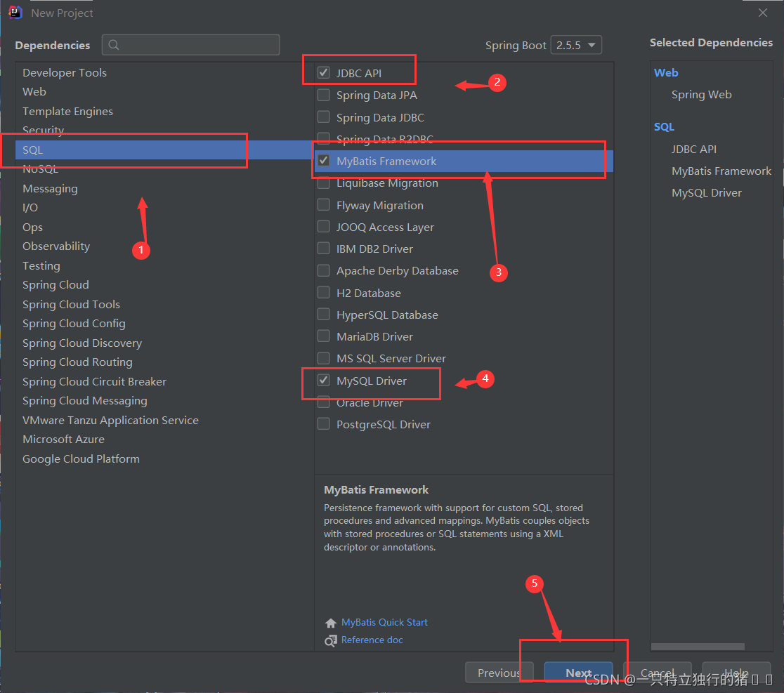Select MySQL Driver in Selected Dependencies
784x693 pixels.
[x=706, y=193]
